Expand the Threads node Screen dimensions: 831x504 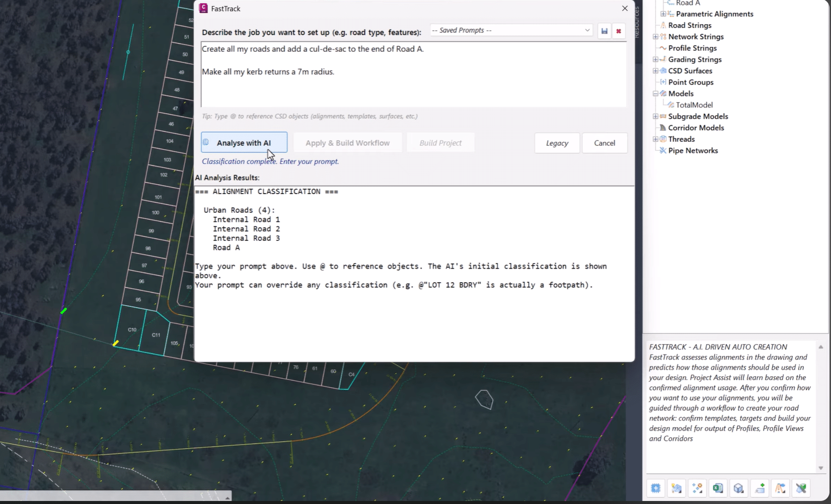pyautogui.click(x=655, y=139)
